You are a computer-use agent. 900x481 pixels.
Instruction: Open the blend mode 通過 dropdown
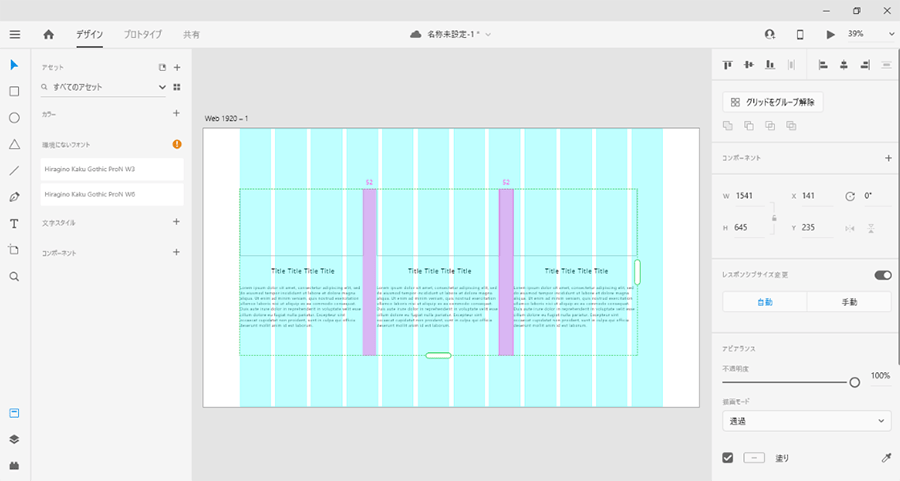[x=806, y=421]
